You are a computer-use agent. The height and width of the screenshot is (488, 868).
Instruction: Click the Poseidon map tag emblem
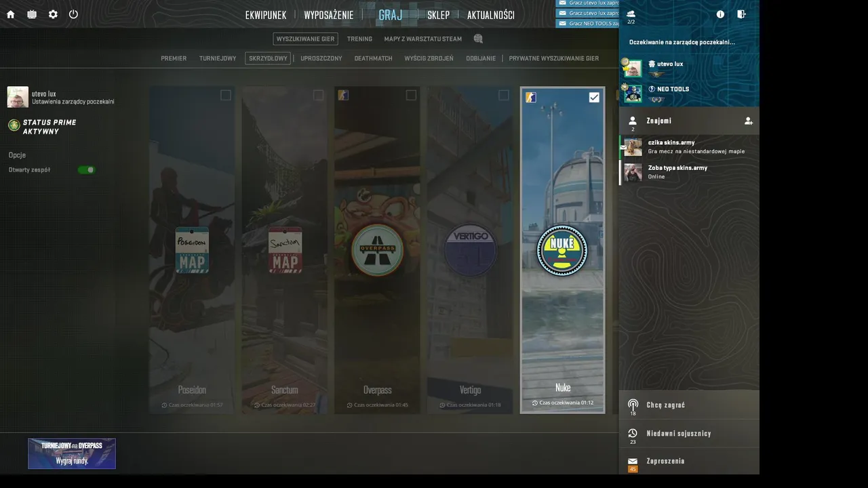click(192, 249)
